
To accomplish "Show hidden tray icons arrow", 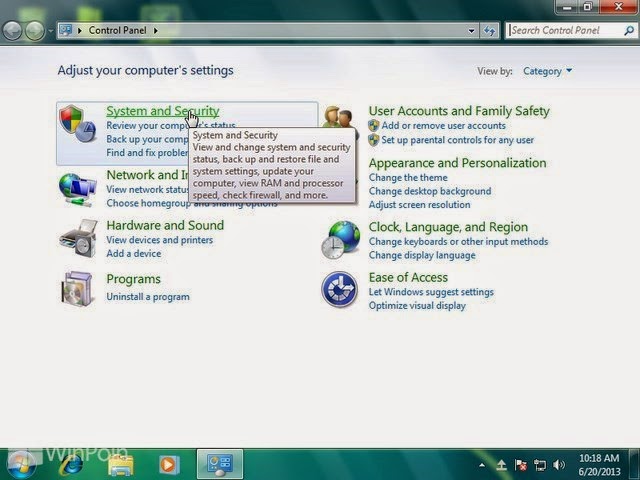I will (482, 464).
